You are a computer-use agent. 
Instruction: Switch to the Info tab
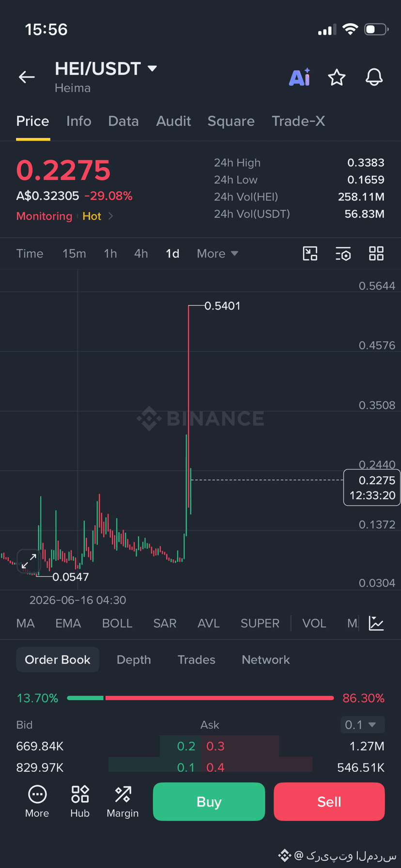(78, 121)
